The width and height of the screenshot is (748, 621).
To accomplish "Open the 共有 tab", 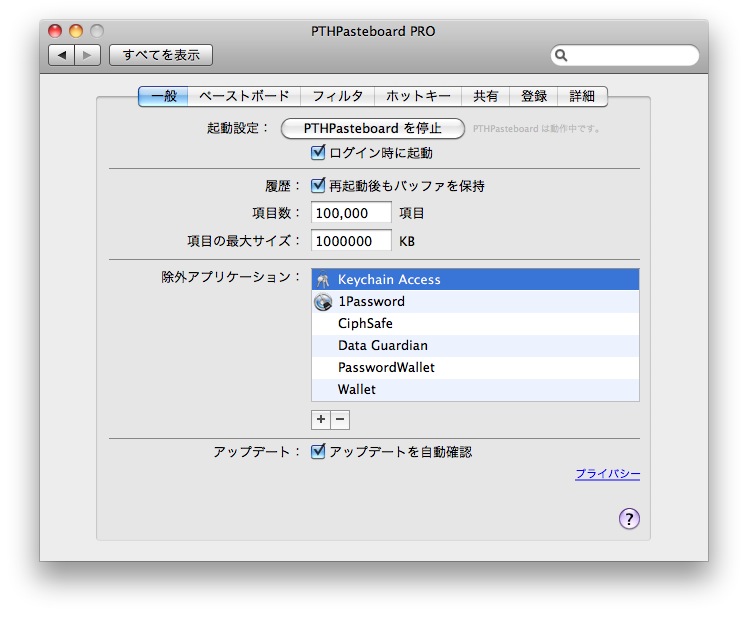I will 486,96.
